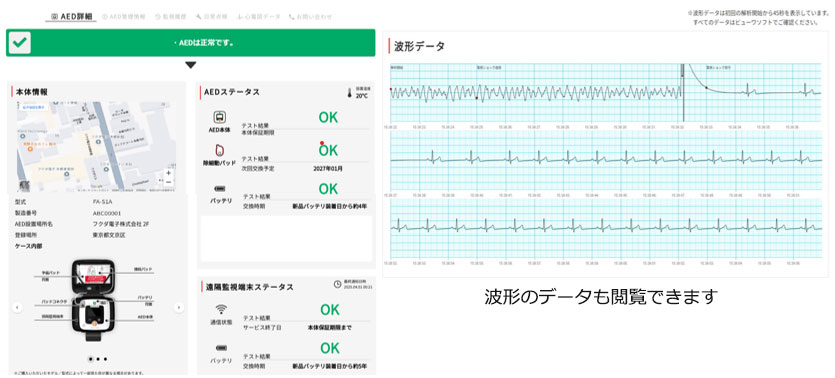Viewport: 835px width, 378px height.
Task: Click the AED case interior image
Action: point(94,301)
